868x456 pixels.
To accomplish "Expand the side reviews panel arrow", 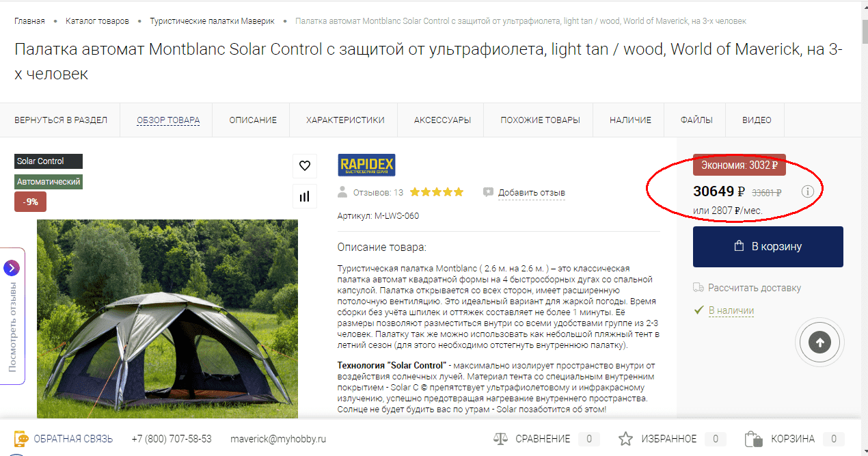I will coord(12,268).
